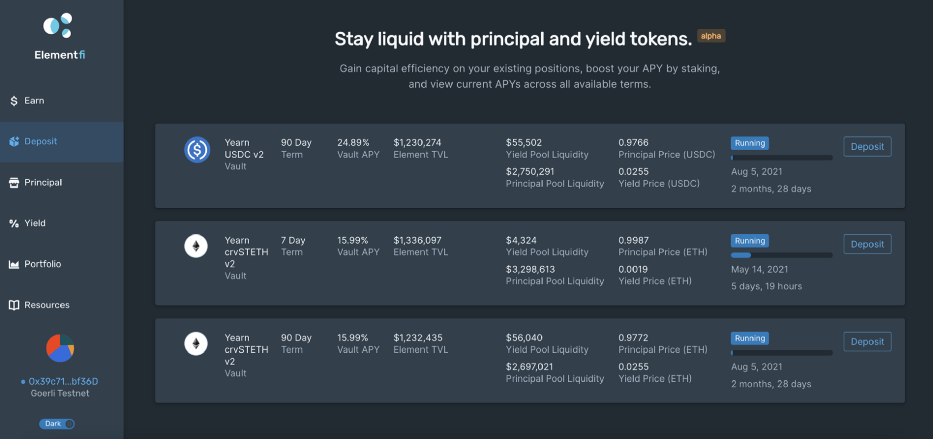Click the ETH icon in the 7 Day row
This screenshot has width=933, height=439.
click(x=197, y=247)
